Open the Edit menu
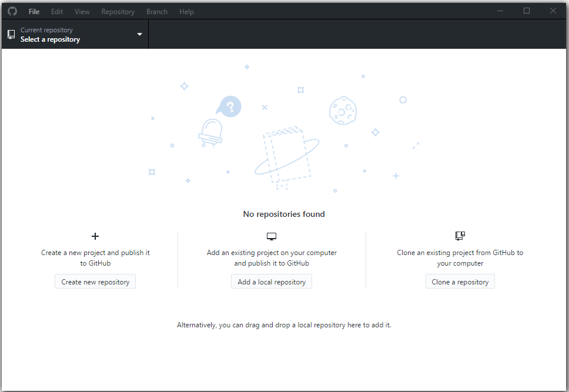Image resolution: width=569 pixels, height=392 pixels. 57,12
